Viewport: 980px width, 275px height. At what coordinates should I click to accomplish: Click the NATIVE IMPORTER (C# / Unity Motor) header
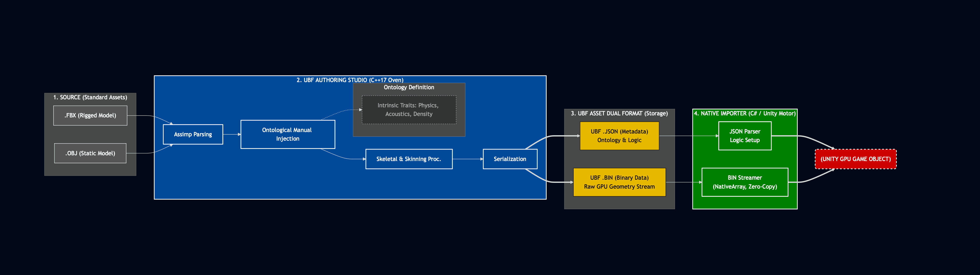(x=745, y=113)
